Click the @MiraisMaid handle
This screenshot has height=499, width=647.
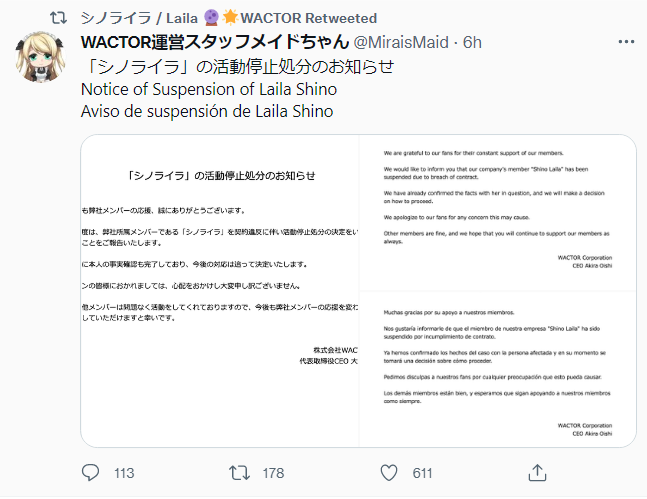click(401, 43)
